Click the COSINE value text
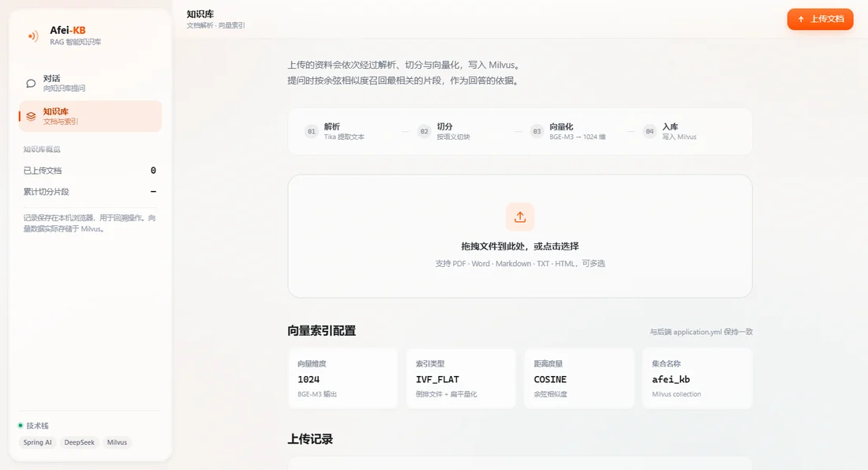 pyautogui.click(x=550, y=380)
